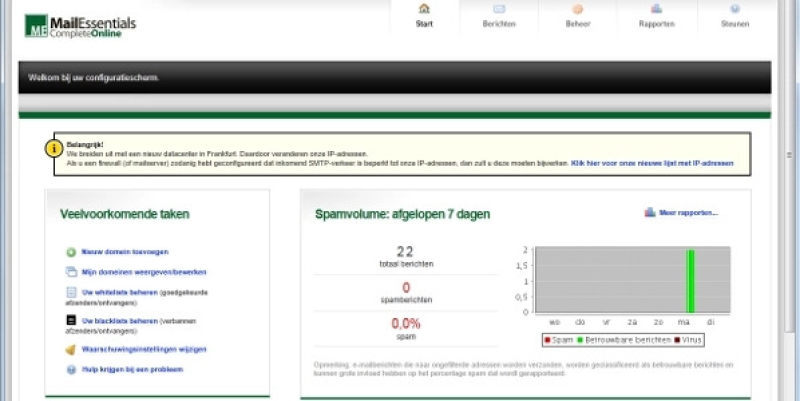Screen dimensions: 800x401
Task: Open Waarschuwingsinstellingen wijzigen link
Action: [x=143, y=350]
